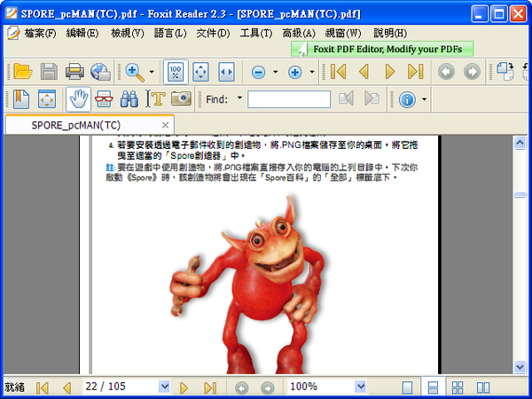The image size is (532, 399).
Task: Find next match button
Action: click(x=372, y=98)
